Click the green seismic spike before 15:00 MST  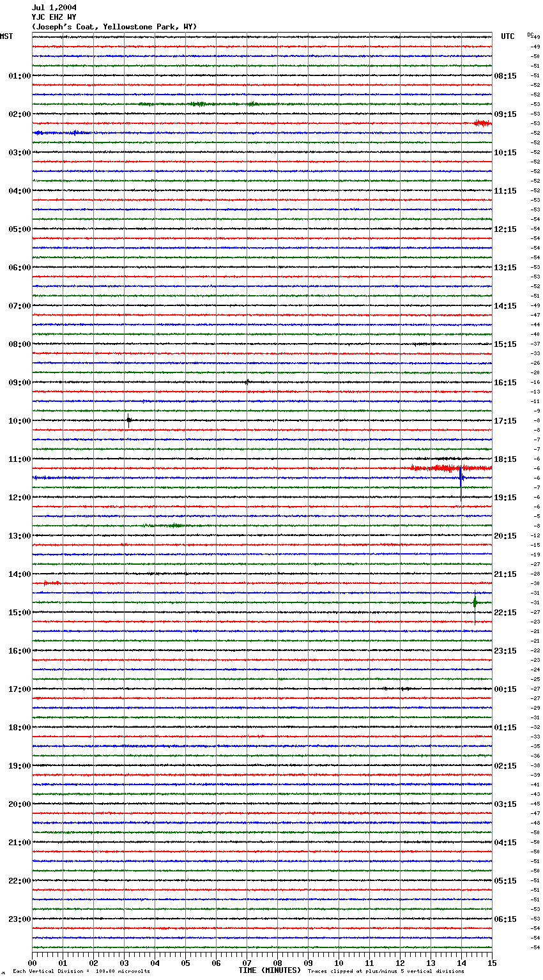(475, 606)
